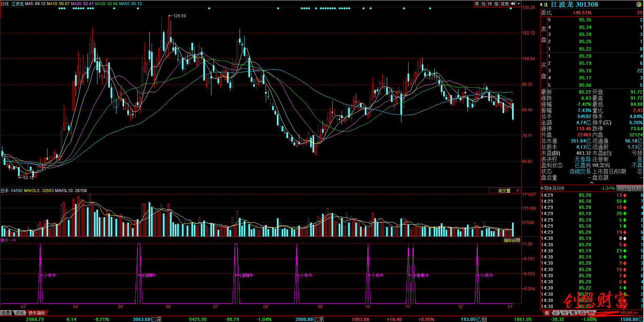Viewport: 644px width, 322px height.
Task: Open the toolbar dropdown arrow menu
Action: point(518,4)
